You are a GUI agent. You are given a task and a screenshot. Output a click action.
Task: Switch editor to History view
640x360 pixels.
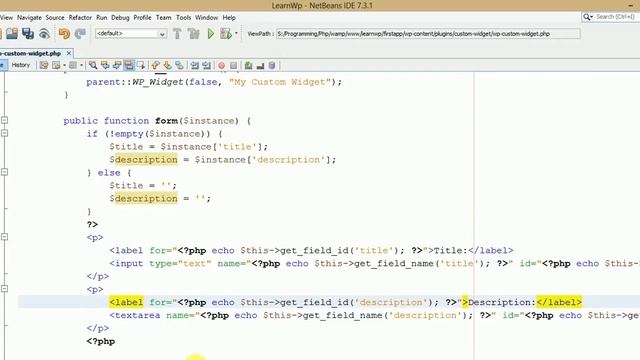pos(20,65)
